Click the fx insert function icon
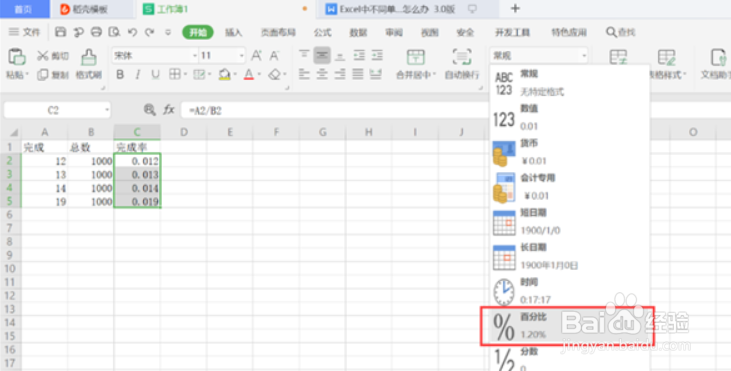The height and width of the screenshot is (371, 731). tap(169, 110)
